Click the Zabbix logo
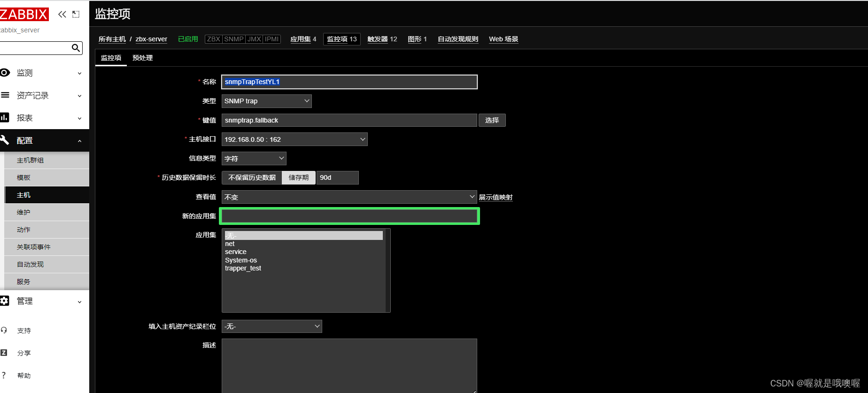 point(24,15)
